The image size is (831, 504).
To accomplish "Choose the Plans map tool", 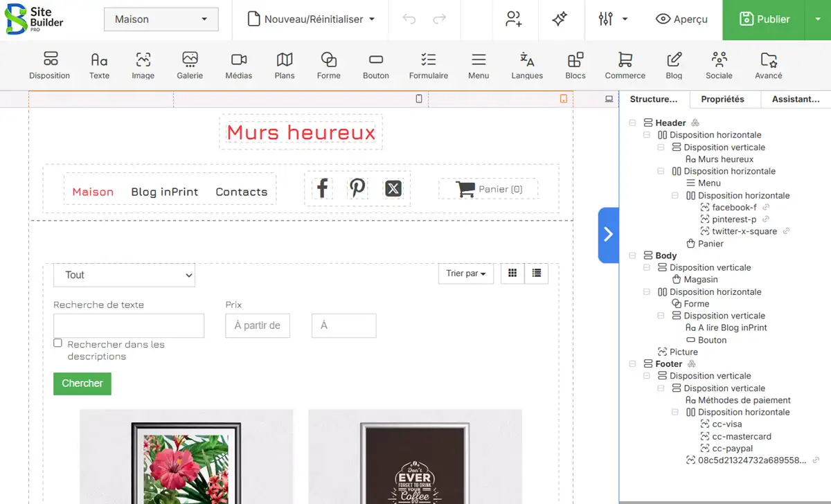I will coord(285,66).
